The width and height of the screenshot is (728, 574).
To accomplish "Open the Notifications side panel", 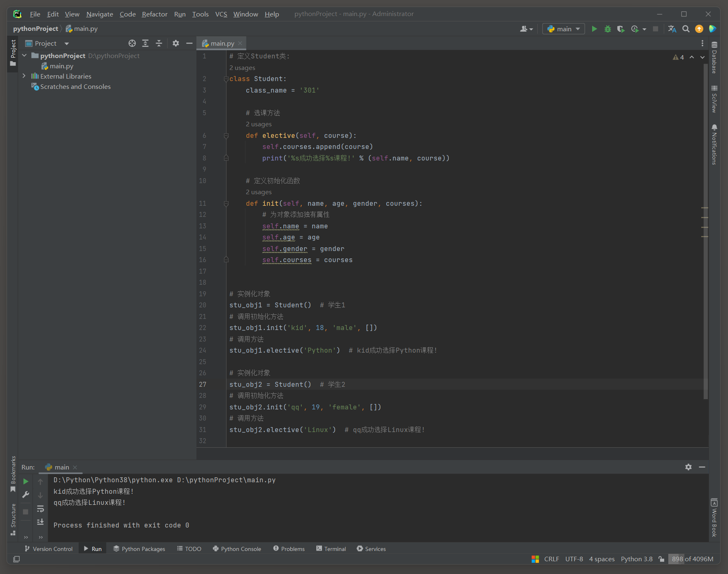I will click(x=714, y=144).
